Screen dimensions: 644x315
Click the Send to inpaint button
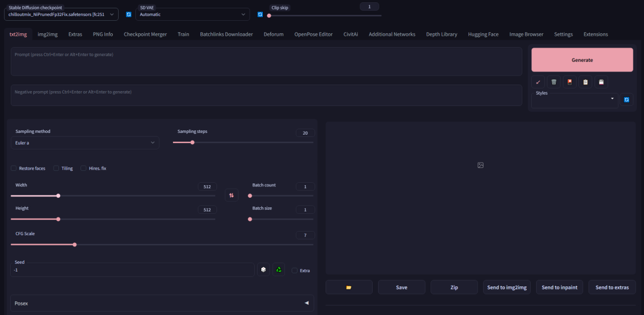click(559, 287)
